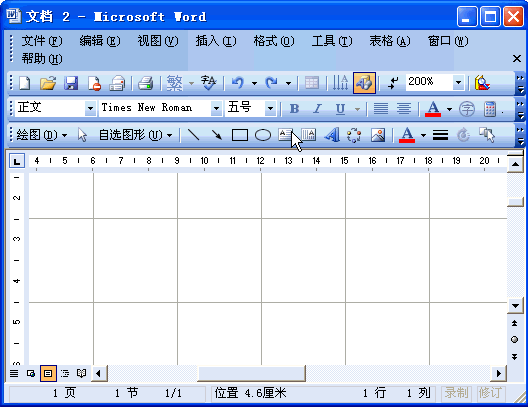Viewport: 528px width, 408px height.
Task: Switch to Print Layout view
Action: point(48,373)
